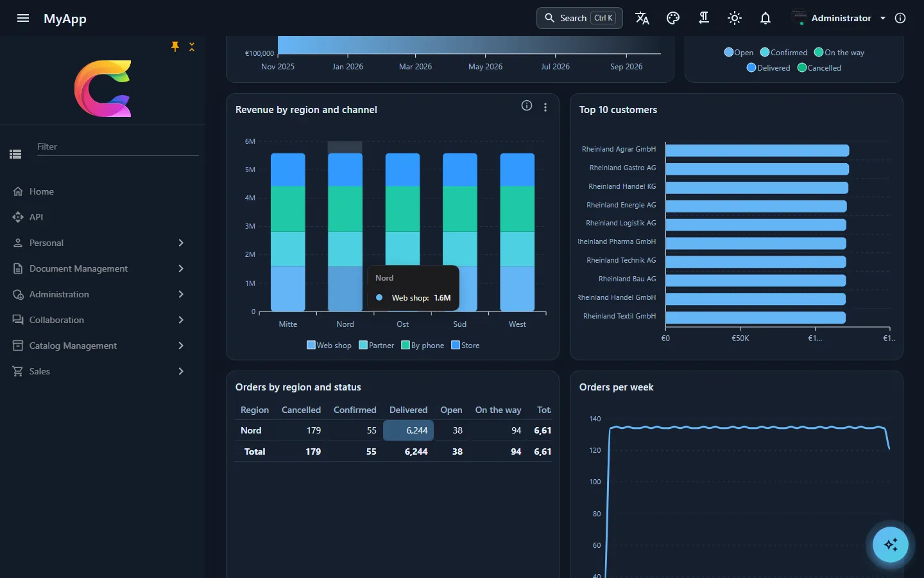
Task: Click the Search Ctrl K button
Action: pos(579,18)
